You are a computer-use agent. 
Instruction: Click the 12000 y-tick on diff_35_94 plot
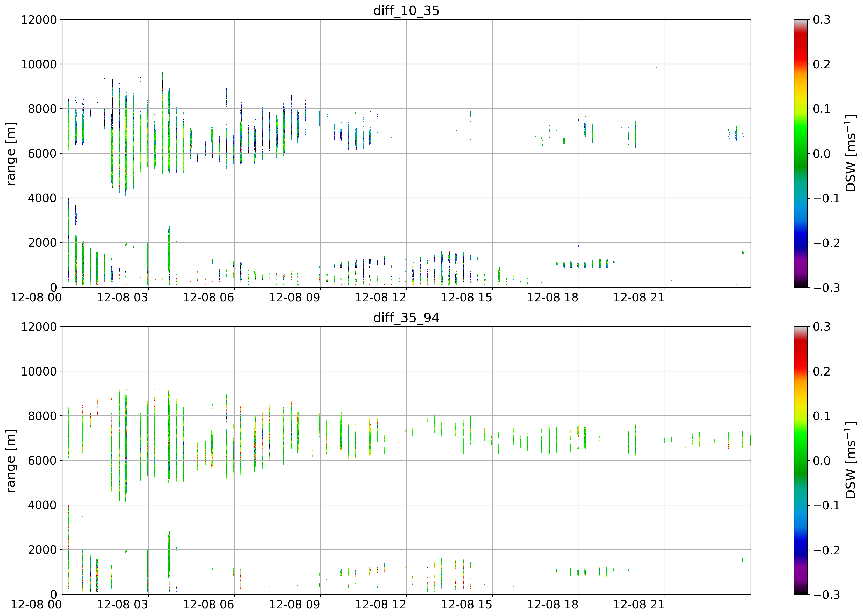(39, 327)
